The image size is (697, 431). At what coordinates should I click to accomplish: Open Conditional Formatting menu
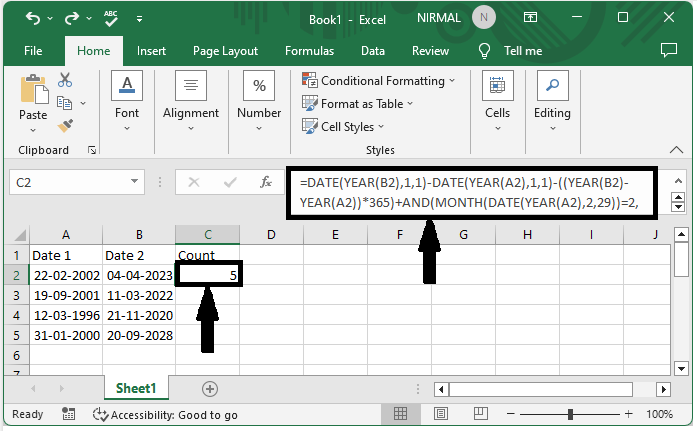pos(379,81)
